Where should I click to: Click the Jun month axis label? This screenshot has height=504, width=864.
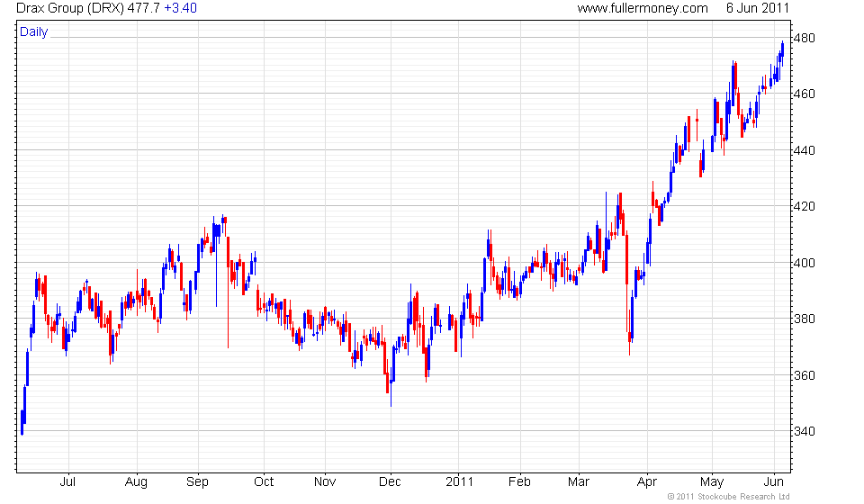[x=774, y=482]
